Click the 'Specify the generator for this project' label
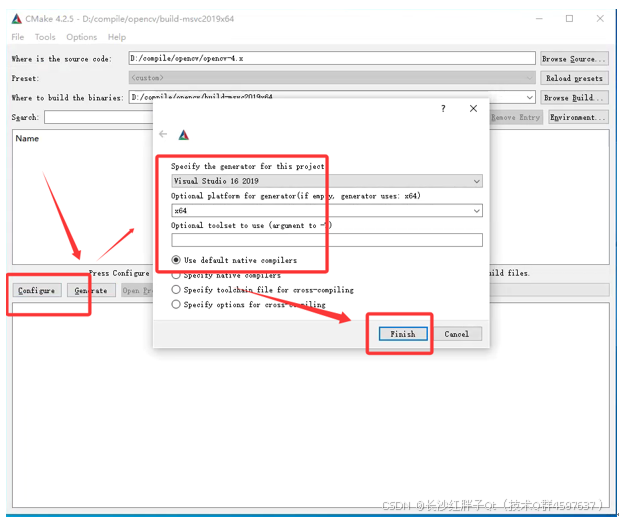 [248, 166]
